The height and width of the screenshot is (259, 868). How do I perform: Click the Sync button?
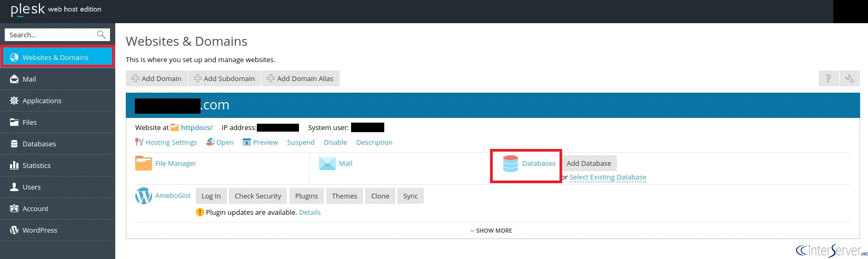(x=411, y=196)
